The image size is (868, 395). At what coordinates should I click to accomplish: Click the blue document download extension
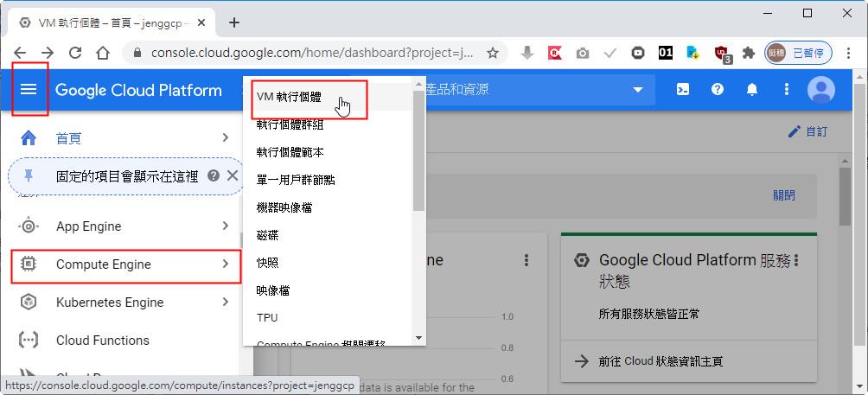point(693,53)
